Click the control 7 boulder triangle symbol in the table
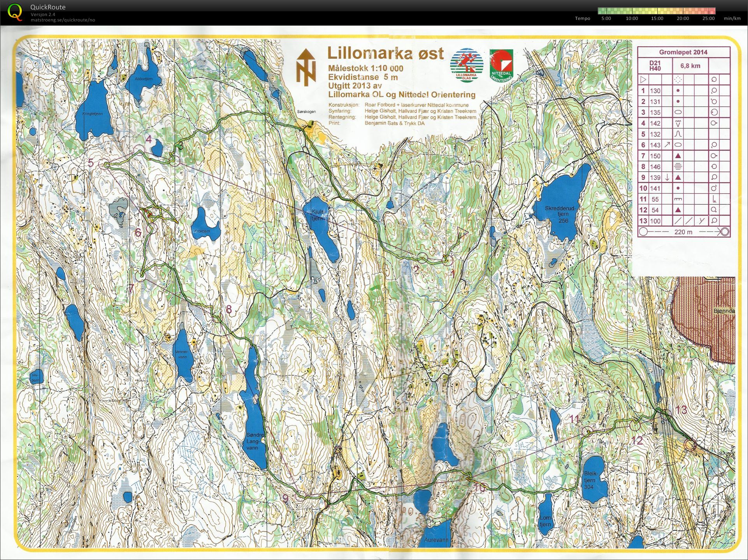This screenshot has width=748, height=560. point(678,156)
